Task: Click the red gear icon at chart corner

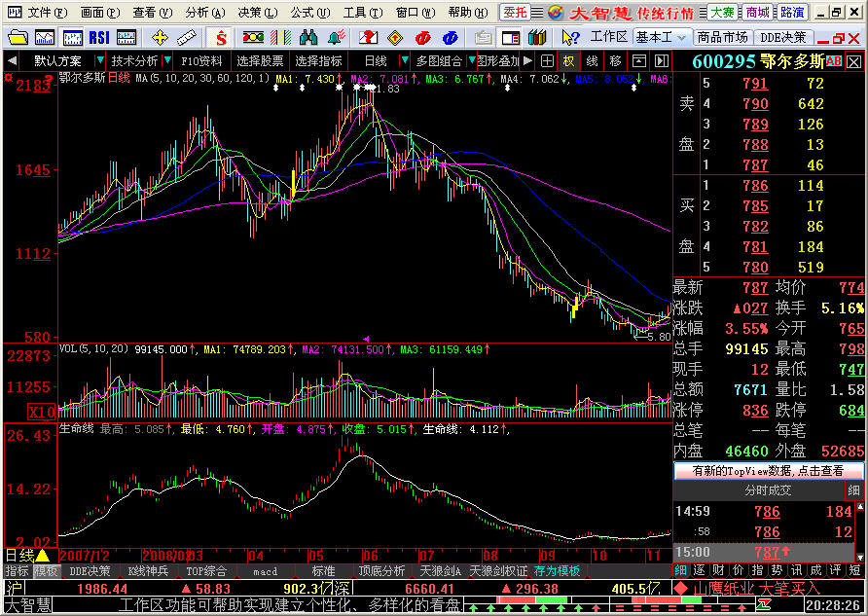Action: click(8, 78)
